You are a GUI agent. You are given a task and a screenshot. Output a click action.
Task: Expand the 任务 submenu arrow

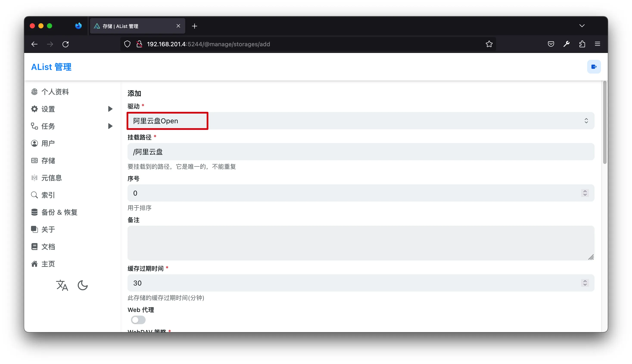click(110, 126)
